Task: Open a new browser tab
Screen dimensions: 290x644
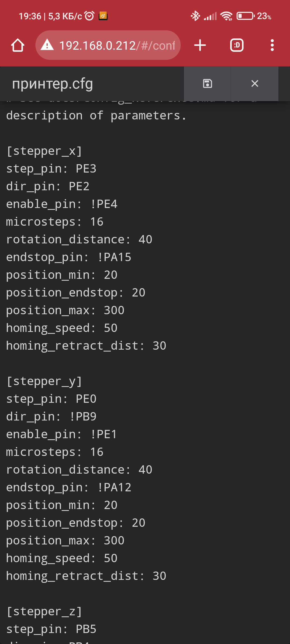Action: point(200,45)
